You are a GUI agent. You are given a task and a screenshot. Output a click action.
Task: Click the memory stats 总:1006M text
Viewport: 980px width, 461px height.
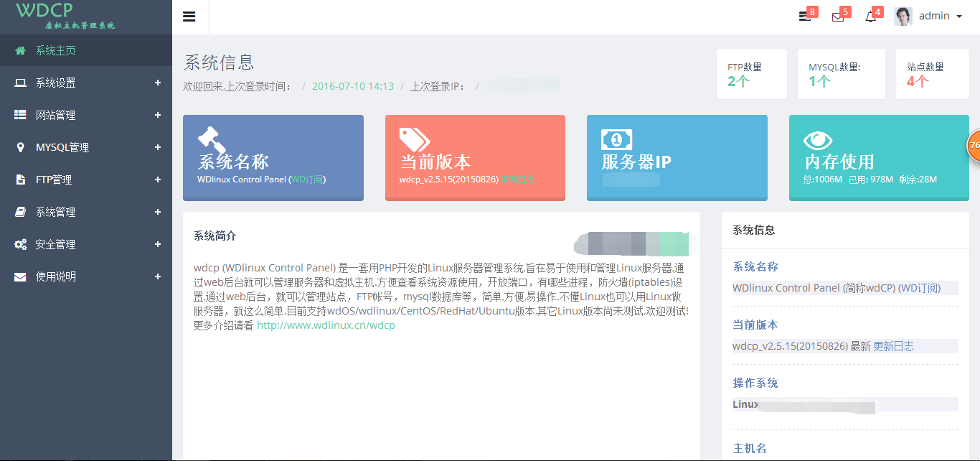823,180
